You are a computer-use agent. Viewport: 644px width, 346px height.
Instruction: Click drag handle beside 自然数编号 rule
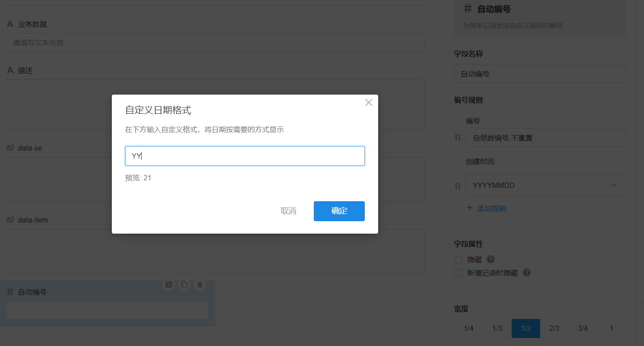click(x=458, y=138)
